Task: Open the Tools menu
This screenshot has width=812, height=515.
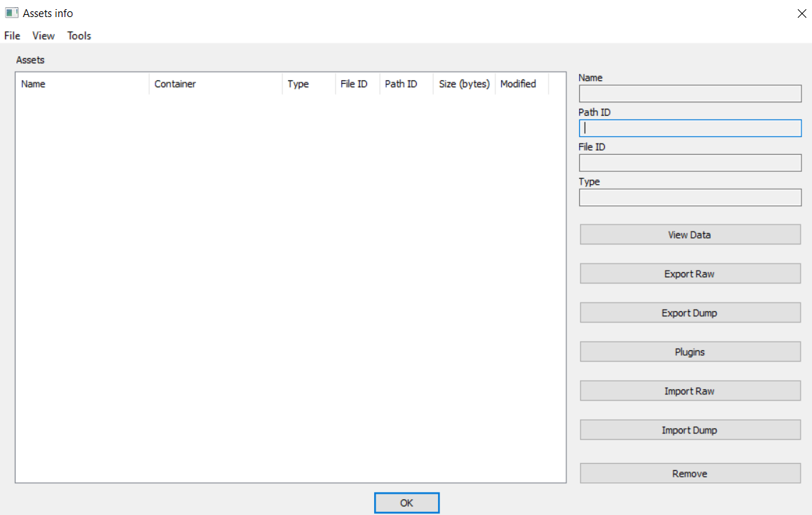Action: pyautogui.click(x=79, y=36)
